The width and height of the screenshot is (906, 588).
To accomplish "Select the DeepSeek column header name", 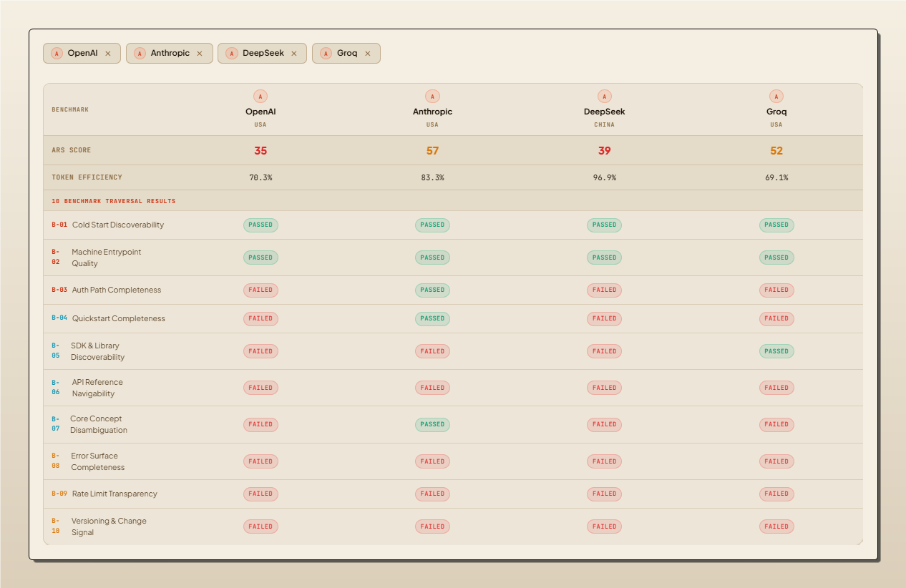I will tap(604, 112).
